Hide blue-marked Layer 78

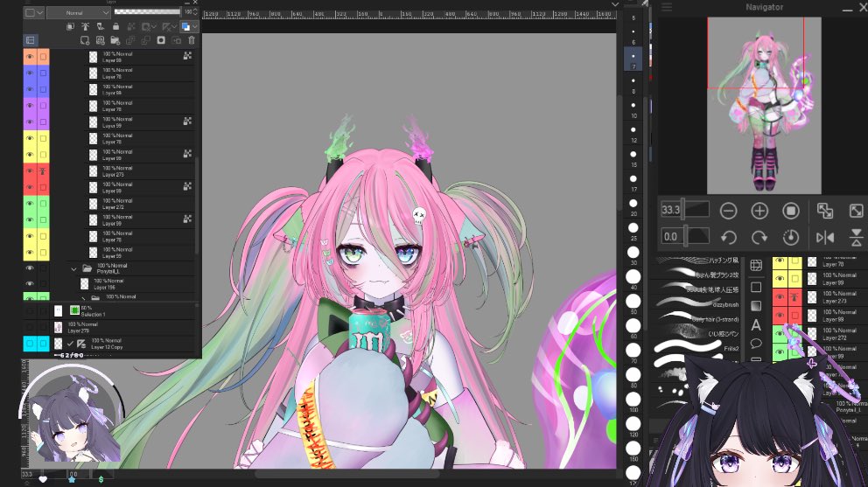click(x=30, y=73)
